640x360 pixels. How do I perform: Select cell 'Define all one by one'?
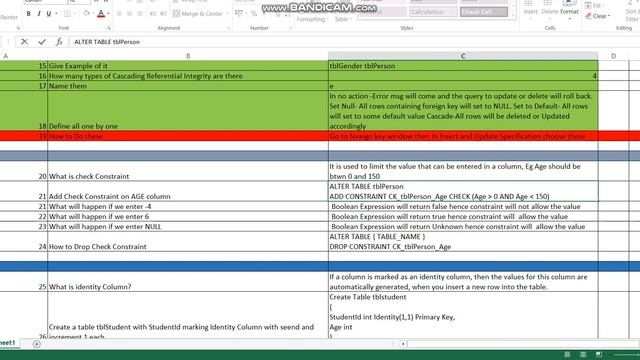(188, 111)
